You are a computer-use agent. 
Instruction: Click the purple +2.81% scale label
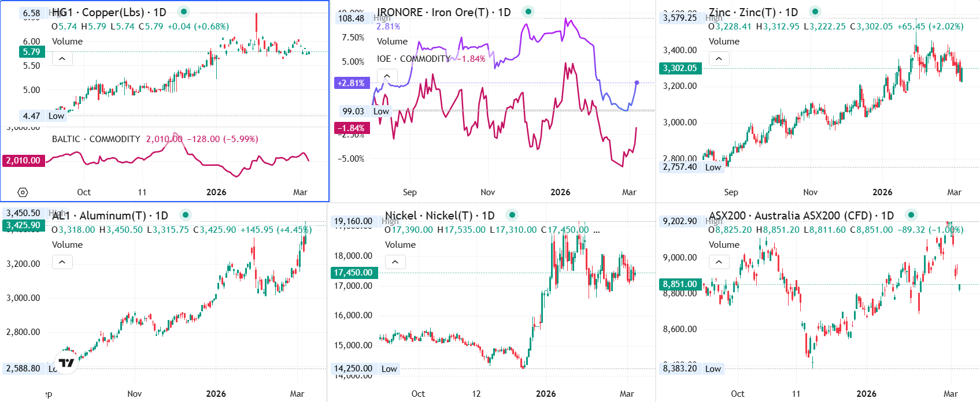click(352, 83)
